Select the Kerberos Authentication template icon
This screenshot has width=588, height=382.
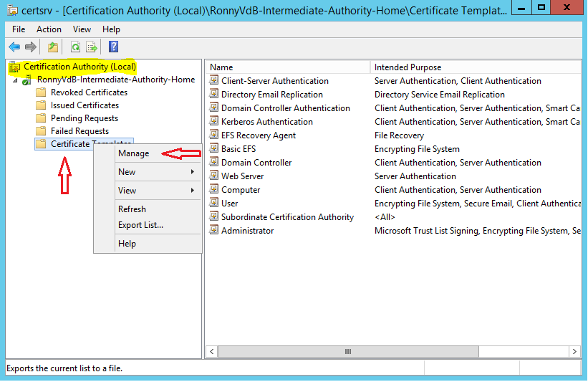(213, 122)
